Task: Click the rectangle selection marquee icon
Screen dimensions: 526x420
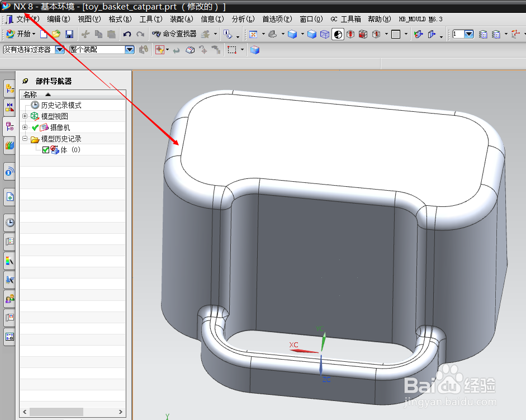Action: pyautogui.click(x=232, y=50)
